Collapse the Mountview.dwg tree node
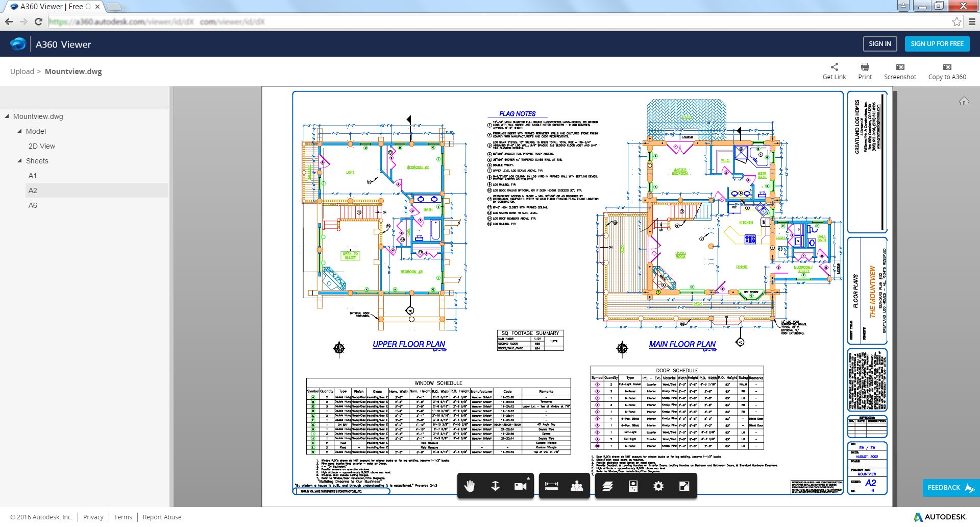 (7, 116)
